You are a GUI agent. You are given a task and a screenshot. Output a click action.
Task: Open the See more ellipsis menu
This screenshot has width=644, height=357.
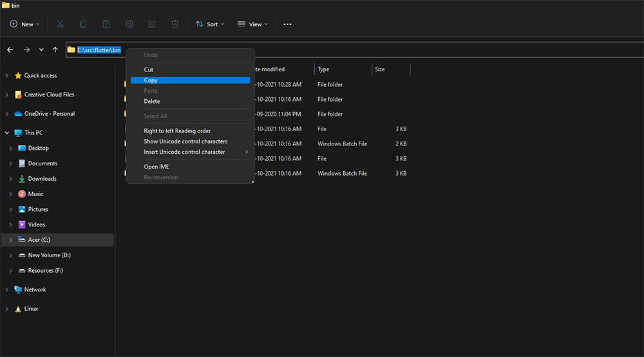pos(287,24)
